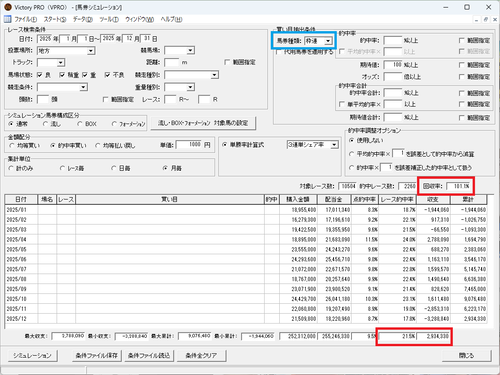This screenshot has height=375, width=500.
Task: Open the スタート(S) menu
Action: click(55, 19)
